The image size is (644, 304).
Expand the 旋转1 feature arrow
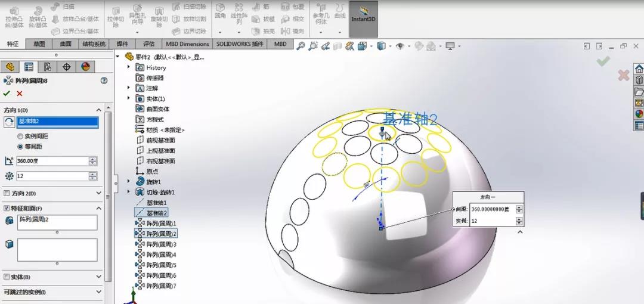(x=129, y=181)
